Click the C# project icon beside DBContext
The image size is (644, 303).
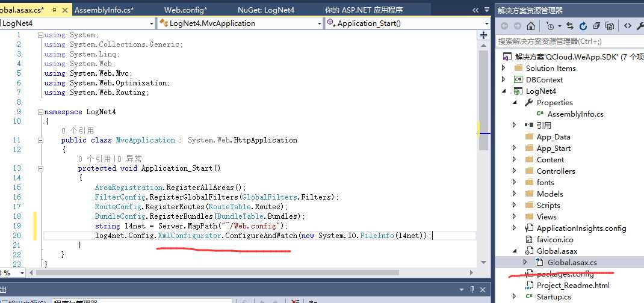(518, 79)
